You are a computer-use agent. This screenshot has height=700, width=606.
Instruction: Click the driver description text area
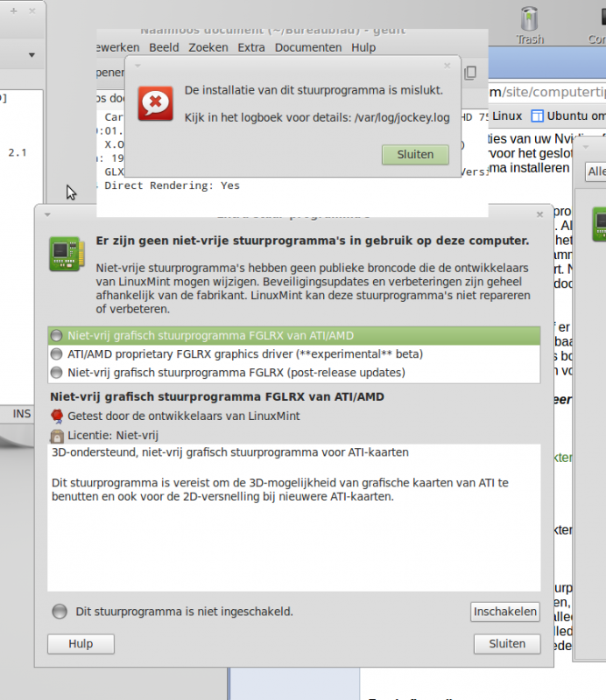point(294,518)
